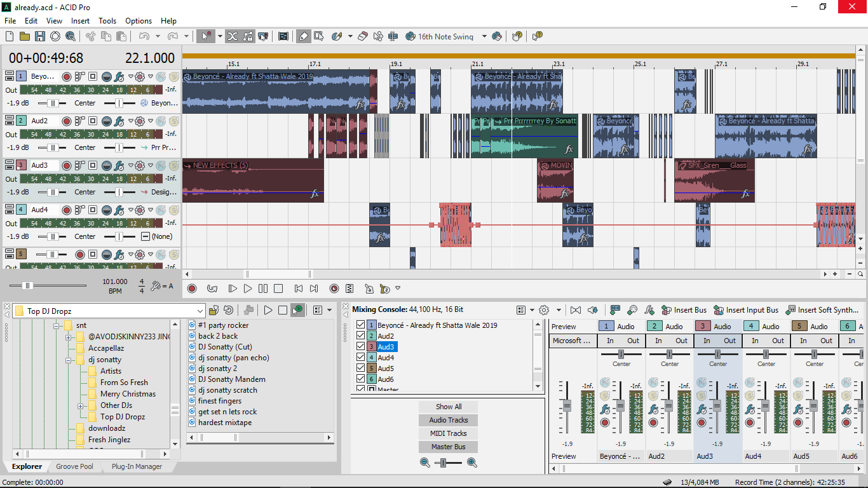868x488 pixels.
Task: Click Start Preview play icon in Explorer
Action: 268,310
